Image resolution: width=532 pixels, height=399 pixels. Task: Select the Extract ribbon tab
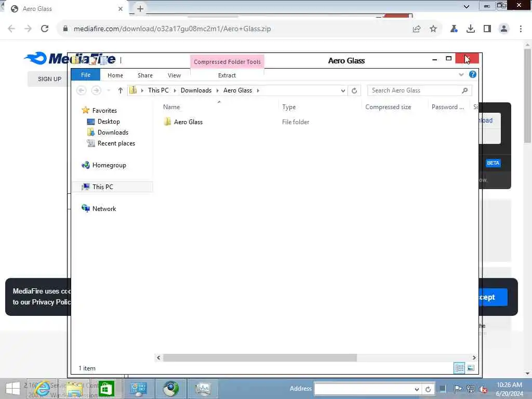pyautogui.click(x=227, y=75)
